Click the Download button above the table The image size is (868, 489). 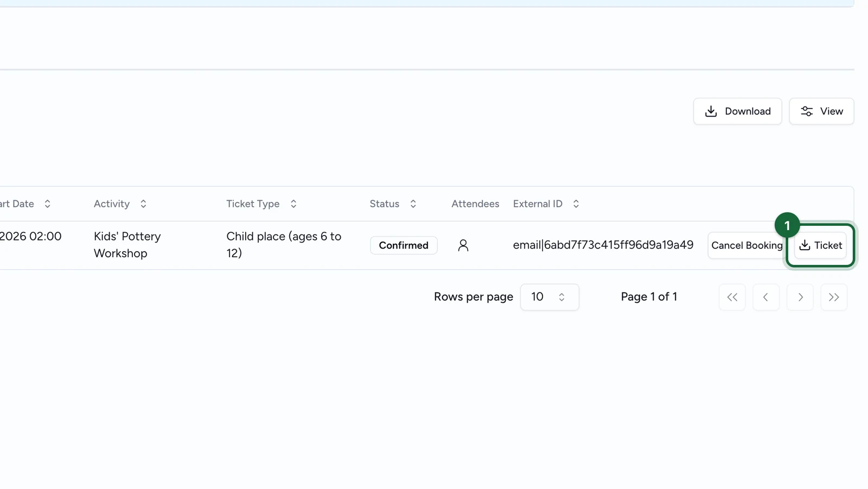737,111
